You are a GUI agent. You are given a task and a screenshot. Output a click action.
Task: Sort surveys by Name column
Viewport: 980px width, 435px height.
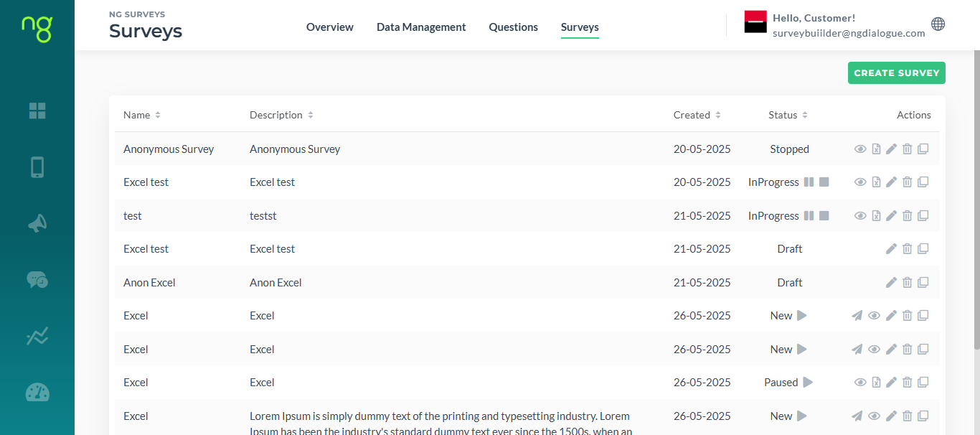coord(142,115)
